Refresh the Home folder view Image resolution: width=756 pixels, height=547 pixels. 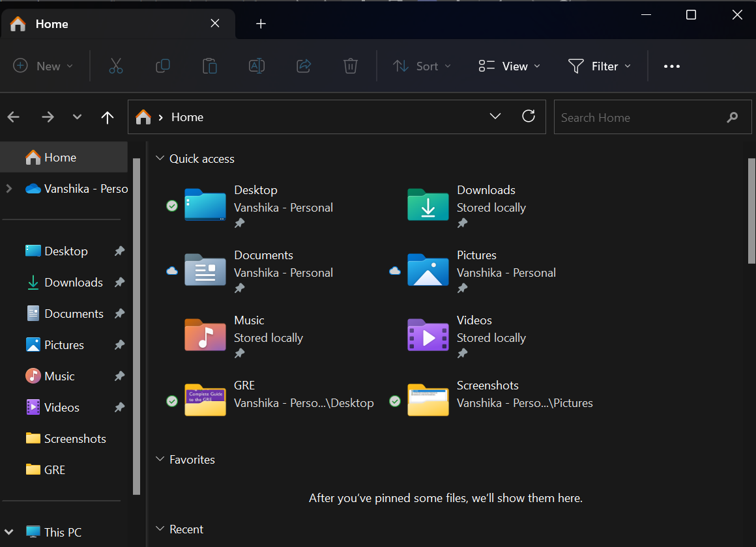point(529,117)
